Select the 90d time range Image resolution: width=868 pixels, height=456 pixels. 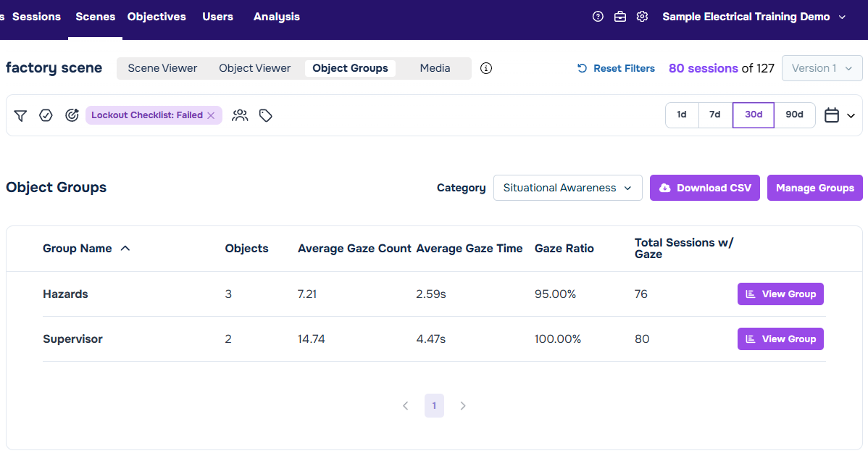tap(794, 115)
